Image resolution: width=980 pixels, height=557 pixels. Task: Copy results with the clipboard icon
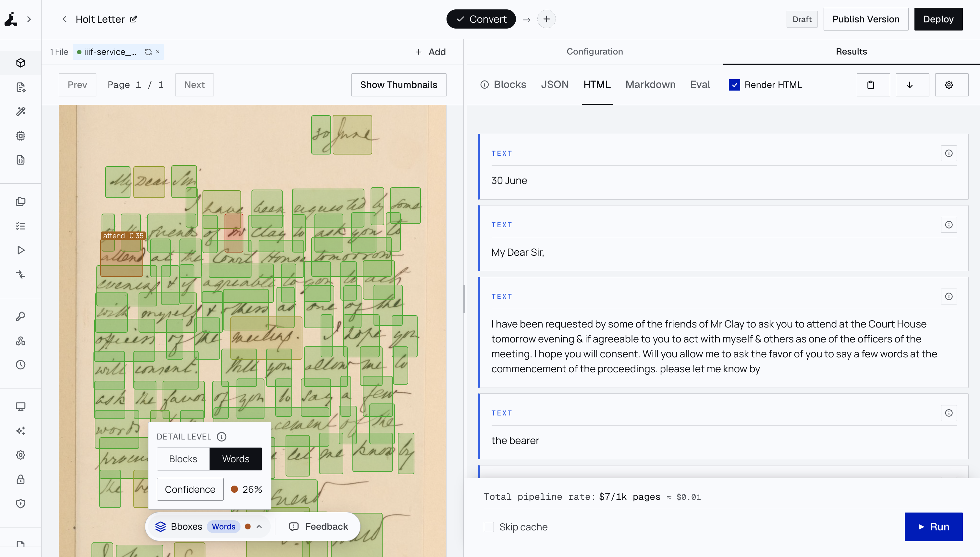(x=873, y=85)
